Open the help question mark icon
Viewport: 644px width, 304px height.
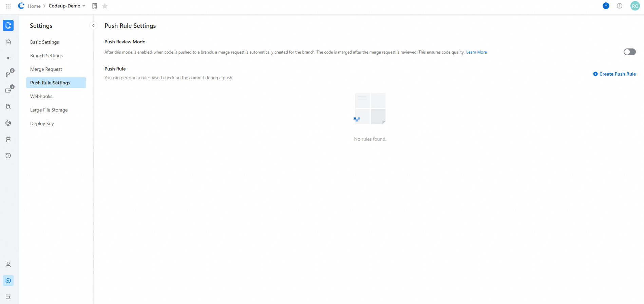click(620, 6)
